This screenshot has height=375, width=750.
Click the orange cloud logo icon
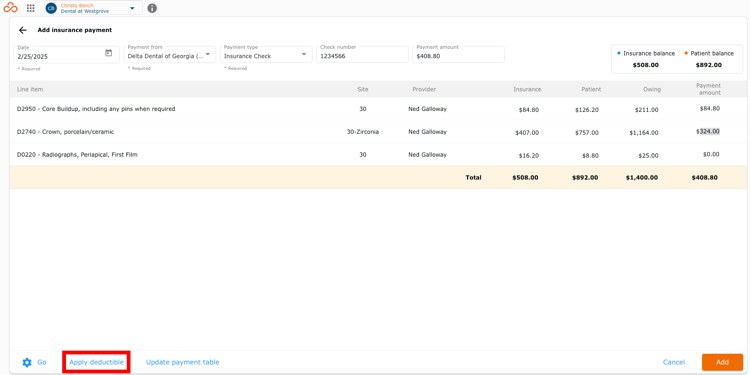point(11,8)
